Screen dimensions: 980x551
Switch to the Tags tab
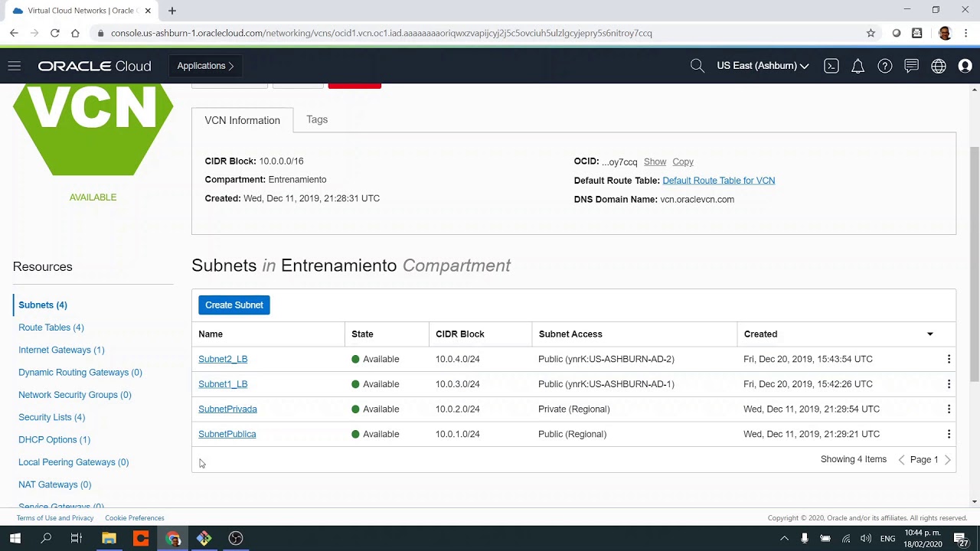(317, 119)
